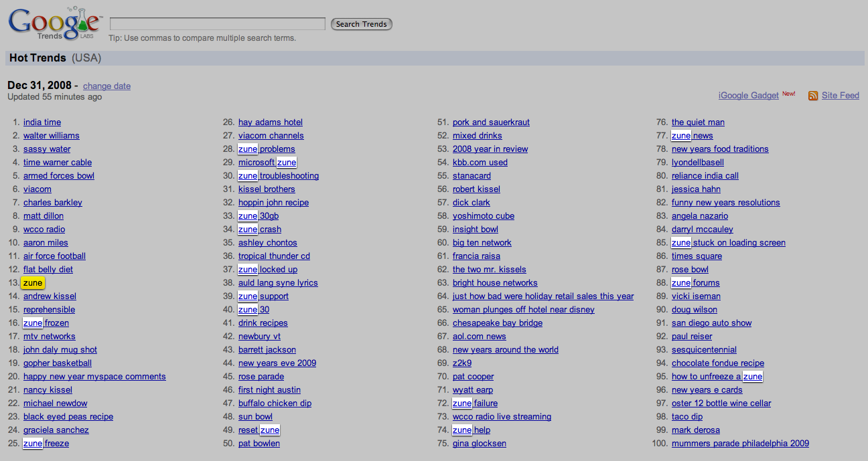This screenshot has width=868, height=461.
Task: Open the zune freeze trend
Action: coord(46,444)
